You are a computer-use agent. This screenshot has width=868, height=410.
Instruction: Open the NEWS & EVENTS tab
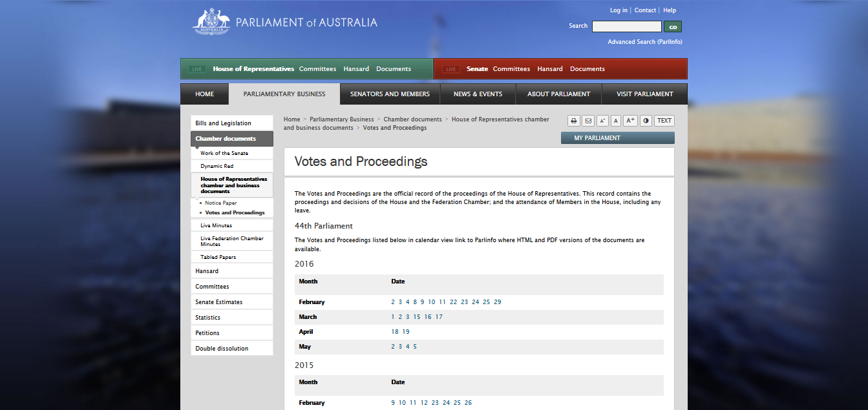[478, 94]
